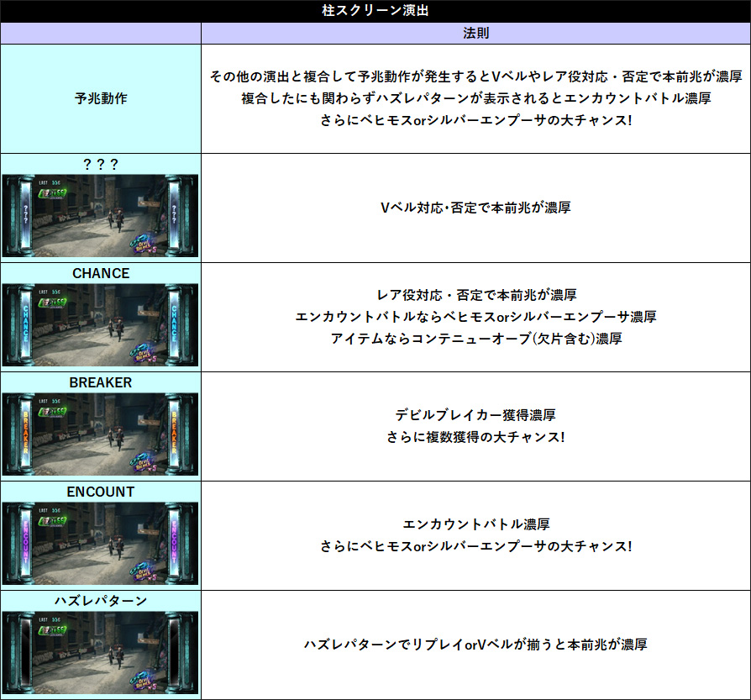The height and width of the screenshot is (700, 751).
Task: Click the 法則 column header
Action: 475,33
